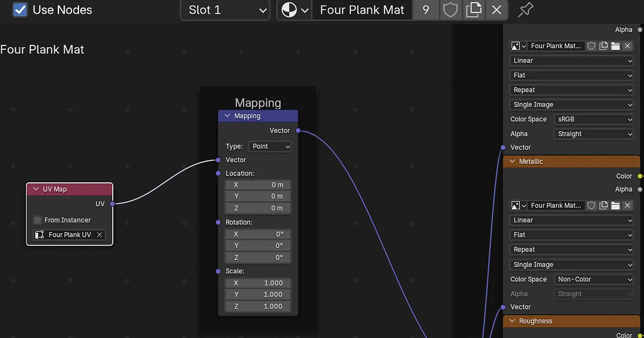Click the material user count 9 button
The image size is (644, 338).
[426, 10]
